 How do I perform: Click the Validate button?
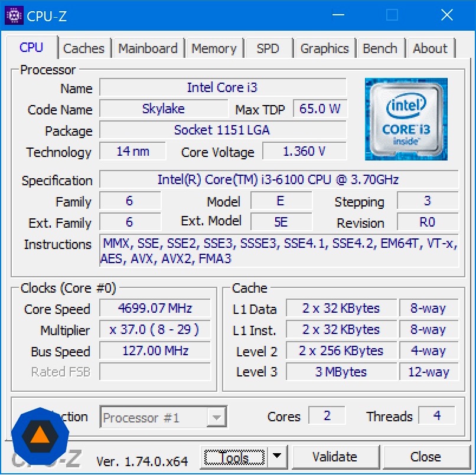335,457
